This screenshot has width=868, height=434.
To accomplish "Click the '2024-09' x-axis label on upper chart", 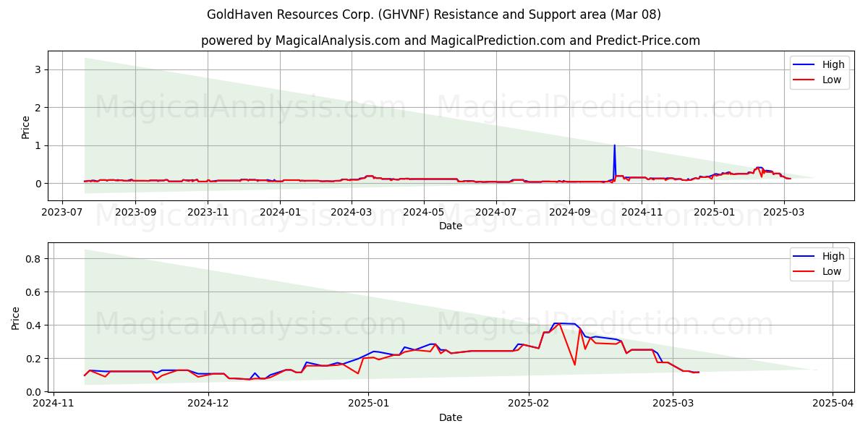I will point(569,212).
